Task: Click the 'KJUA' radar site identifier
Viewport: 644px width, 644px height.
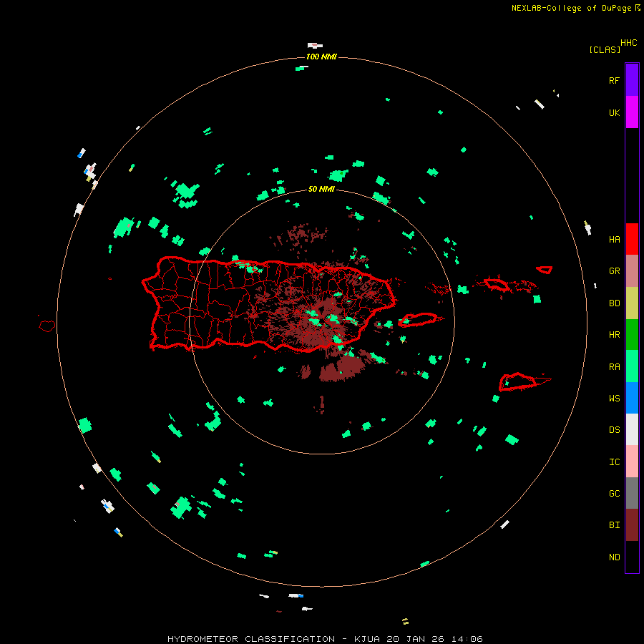Action: (367, 639)
